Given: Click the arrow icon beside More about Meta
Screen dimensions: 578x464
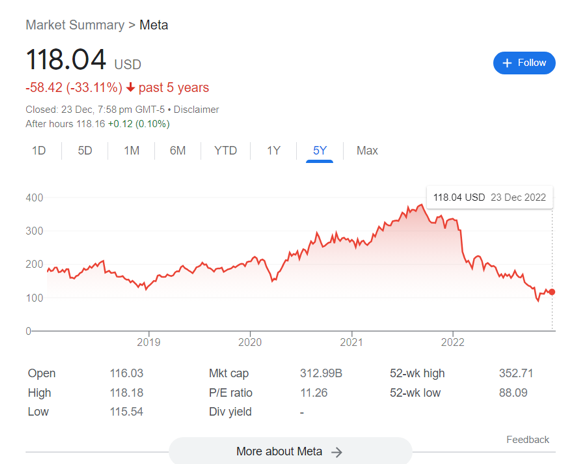Looking at the screenshot, I should pyautogui.click(x=337, y=452).
